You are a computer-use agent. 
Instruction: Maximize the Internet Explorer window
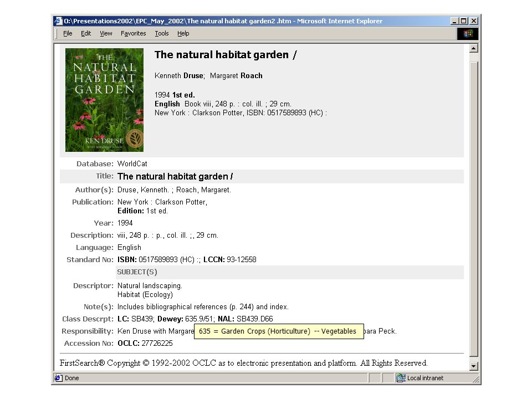[x=463, y=21]
